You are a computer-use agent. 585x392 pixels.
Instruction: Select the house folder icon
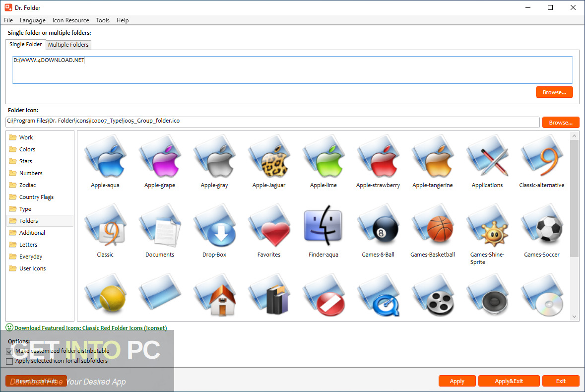tap(214, 295)
